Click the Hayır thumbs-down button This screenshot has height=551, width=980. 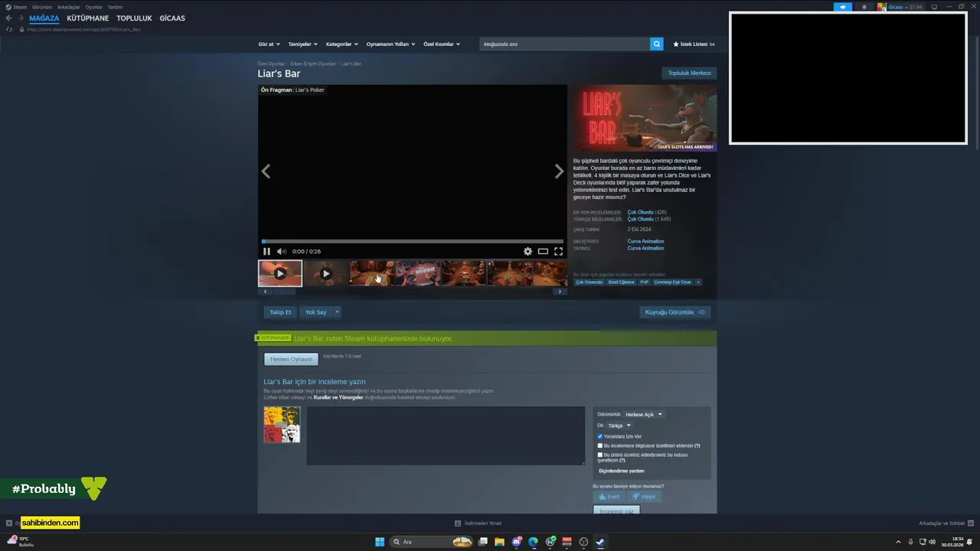644,497
